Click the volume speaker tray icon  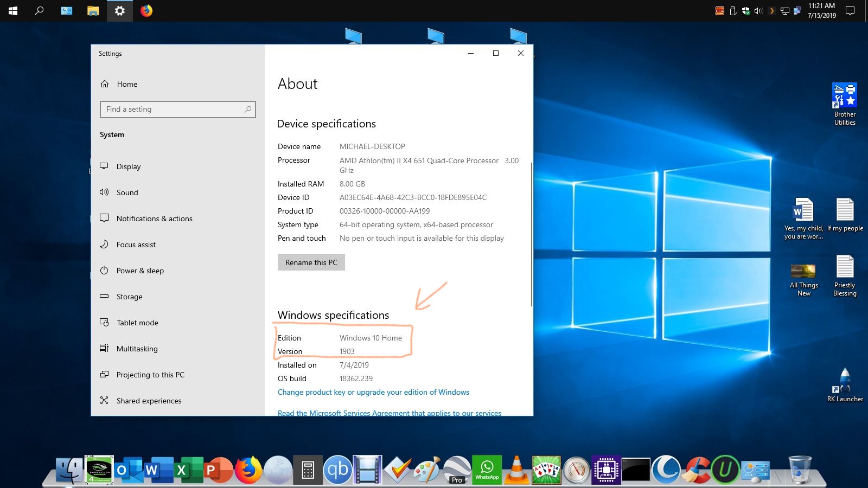pos(758,11)
